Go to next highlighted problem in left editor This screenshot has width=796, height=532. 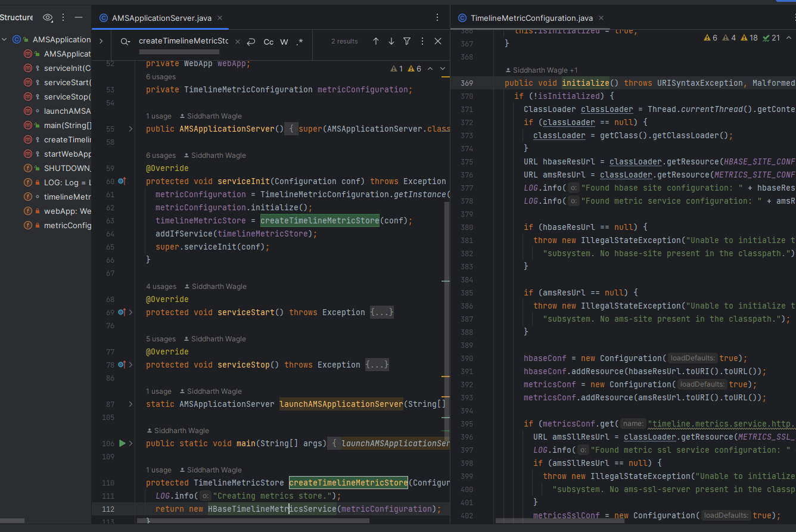[x=443, y=69]
